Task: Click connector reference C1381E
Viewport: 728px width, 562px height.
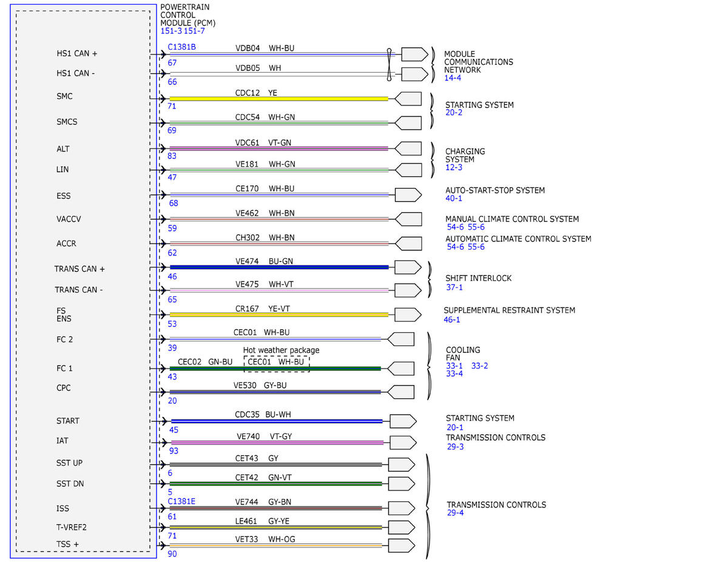Action: coord(181,501)
